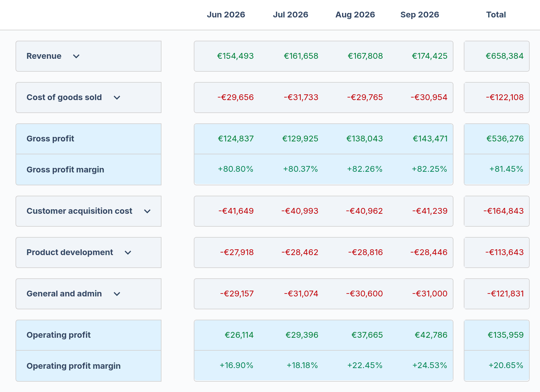This screenshot has height=392, width=540.
Task: Expand Customer acquisition cost chevron
Action: tap(147, 211)
